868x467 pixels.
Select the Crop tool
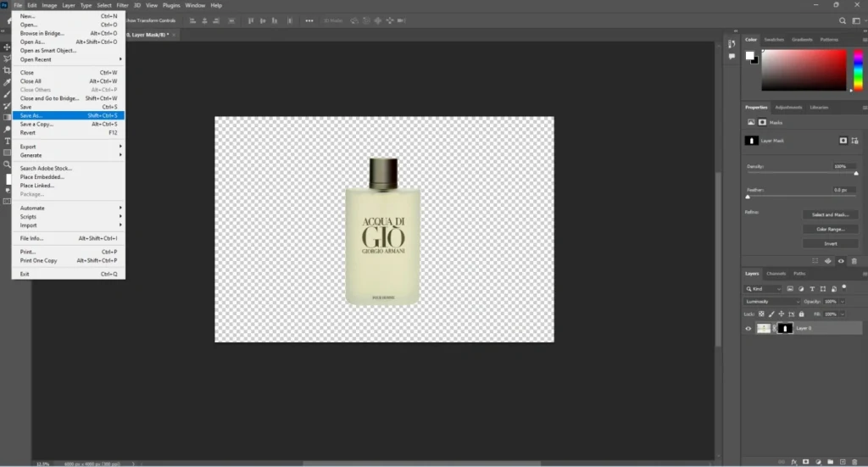(7, 70)
